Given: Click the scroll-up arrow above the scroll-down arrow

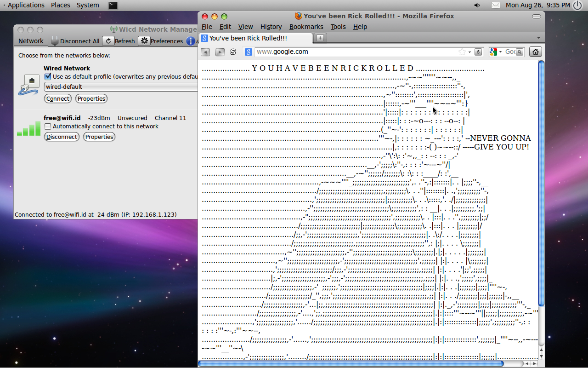Looking at the screenshot, I should pyautogui.click(x=541, y=350).
